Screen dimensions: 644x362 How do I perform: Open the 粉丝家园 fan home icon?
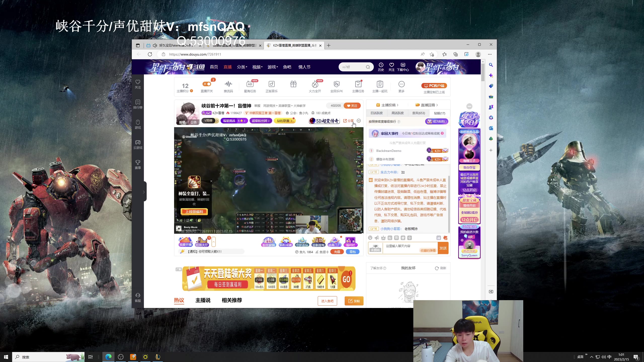pos(269,242)
